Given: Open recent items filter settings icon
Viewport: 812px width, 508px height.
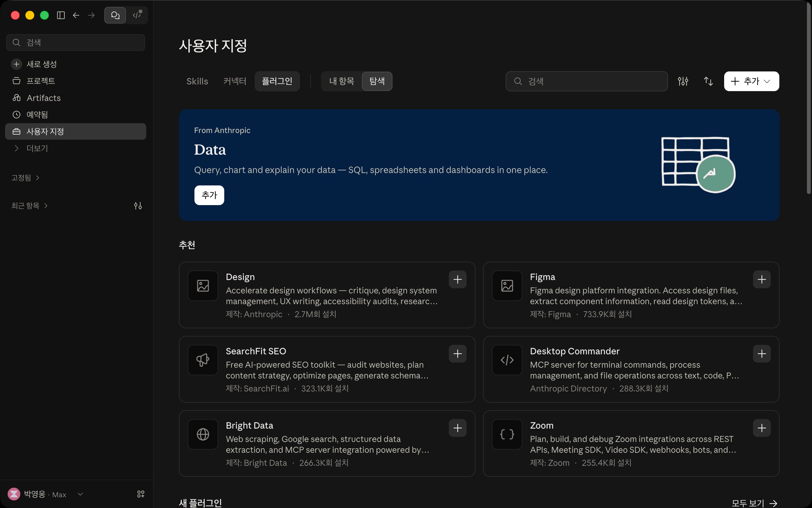Looking at the screenshot, I should coord(138,206).
